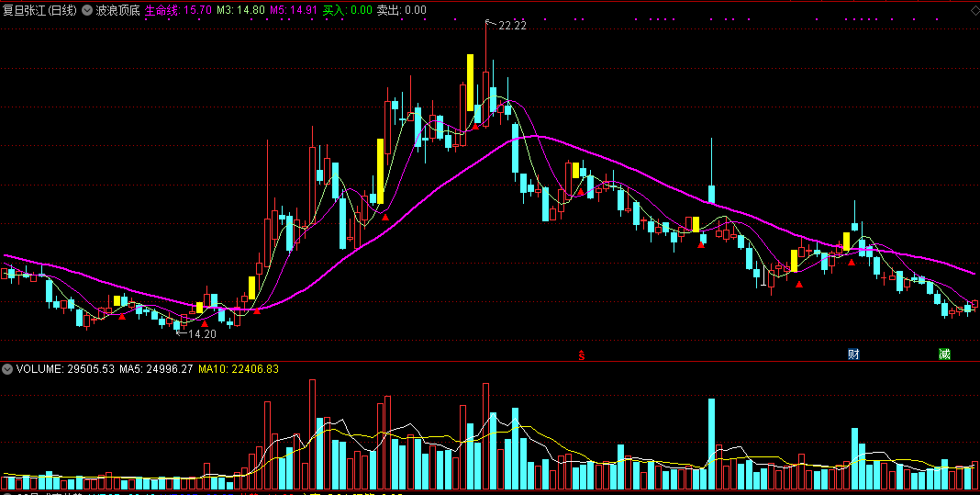Select the tallest cyan volume bar
Image resolution: width=980 pixels, height=495 pixels.
[x=711, y=444]
